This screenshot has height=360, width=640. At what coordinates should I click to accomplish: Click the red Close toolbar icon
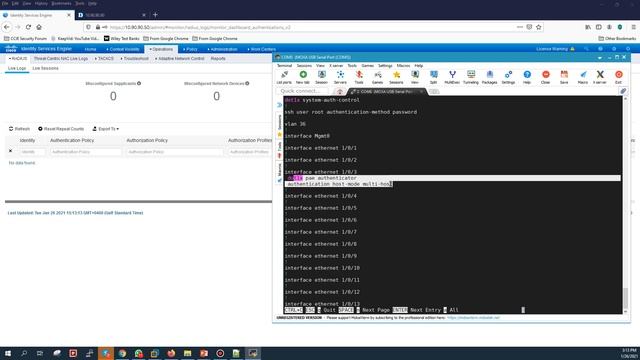(x=545, y=77)
